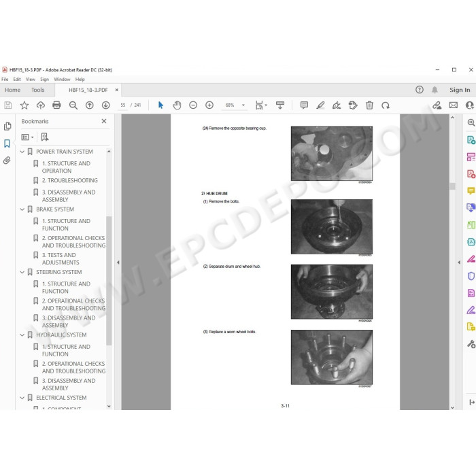This screenshot has width=476, height=476.
Task: Open Protect shield tool in right pane
Action: point(471,276)
